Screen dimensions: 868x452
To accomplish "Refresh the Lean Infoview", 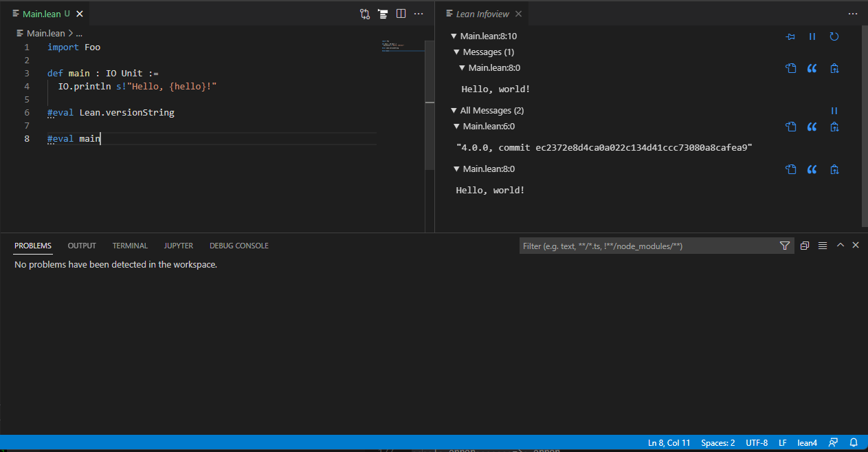I will 834,36.
